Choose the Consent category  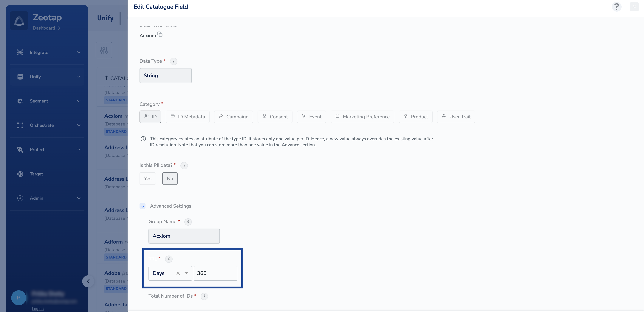(275, 117)
